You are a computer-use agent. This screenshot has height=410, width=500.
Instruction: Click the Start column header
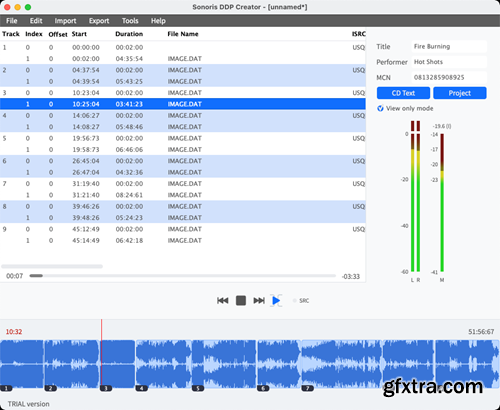tap(79, 34)
